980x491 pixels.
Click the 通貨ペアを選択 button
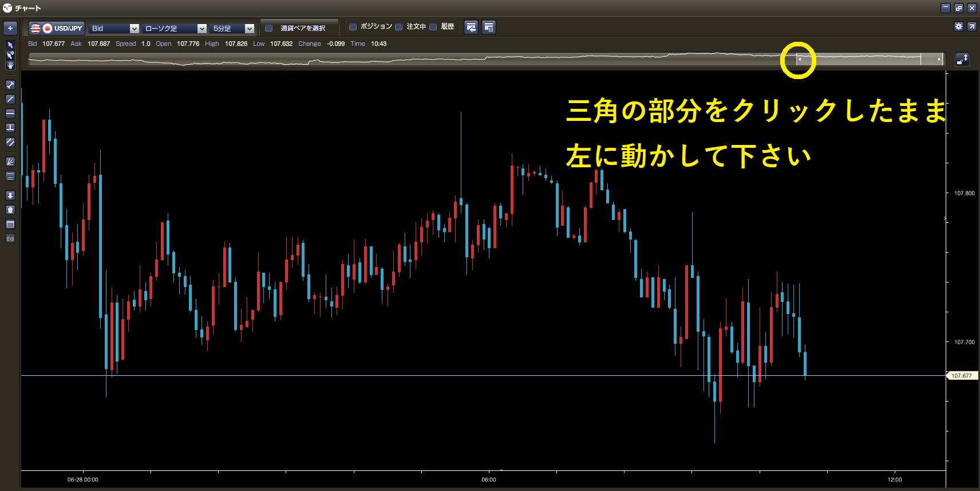click(x=299, y=28)
